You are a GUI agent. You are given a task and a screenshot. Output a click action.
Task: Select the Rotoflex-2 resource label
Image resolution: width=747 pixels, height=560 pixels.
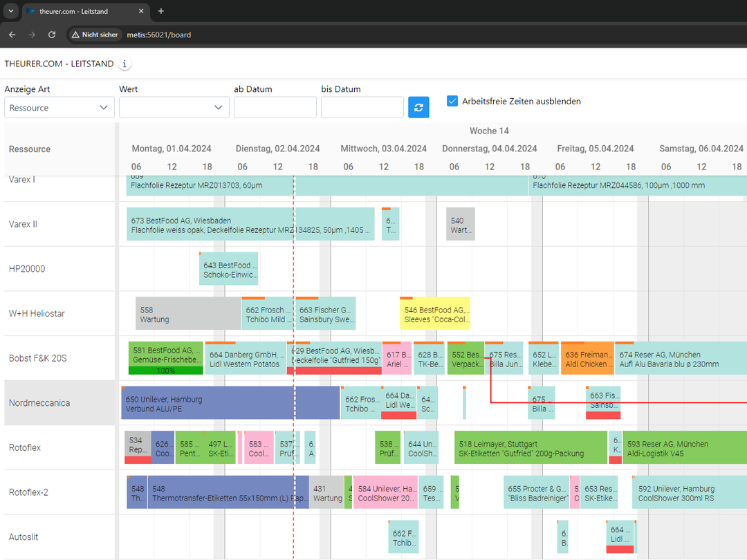point(28,493)
